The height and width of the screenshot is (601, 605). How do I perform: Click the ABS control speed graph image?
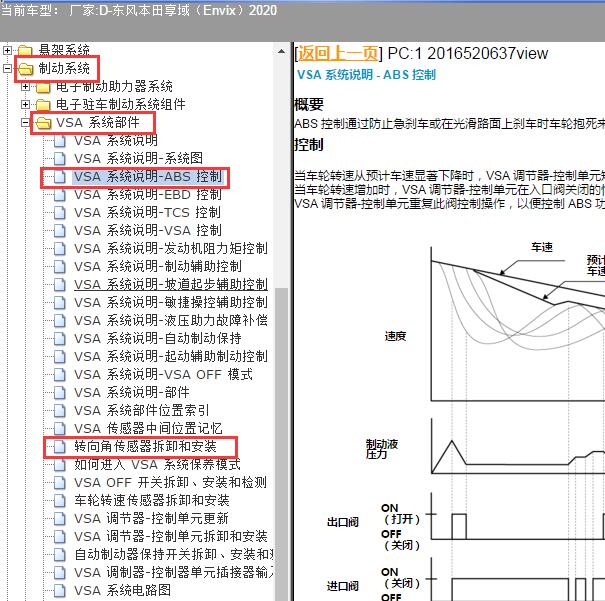pos(465,420)
